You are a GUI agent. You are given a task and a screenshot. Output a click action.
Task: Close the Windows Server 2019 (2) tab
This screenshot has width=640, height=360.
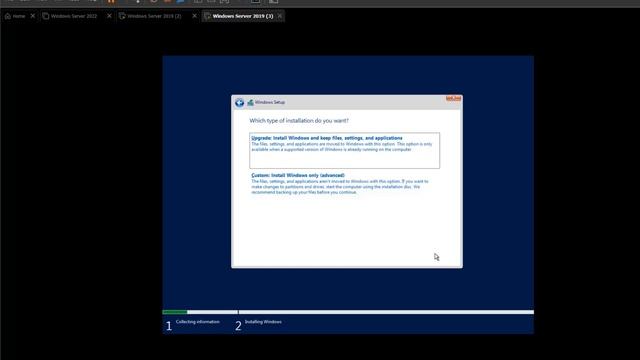click(x=194, y=16)
